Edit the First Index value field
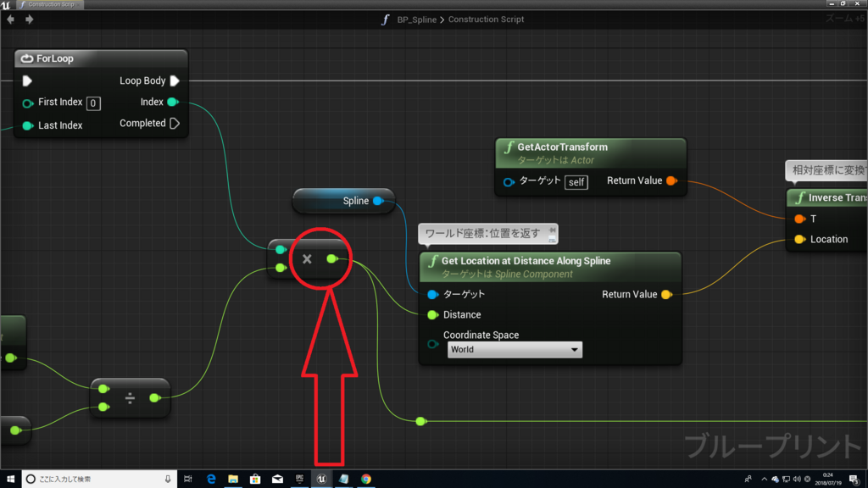The height and width of the screenshot is (488, 868). (93, 103)
